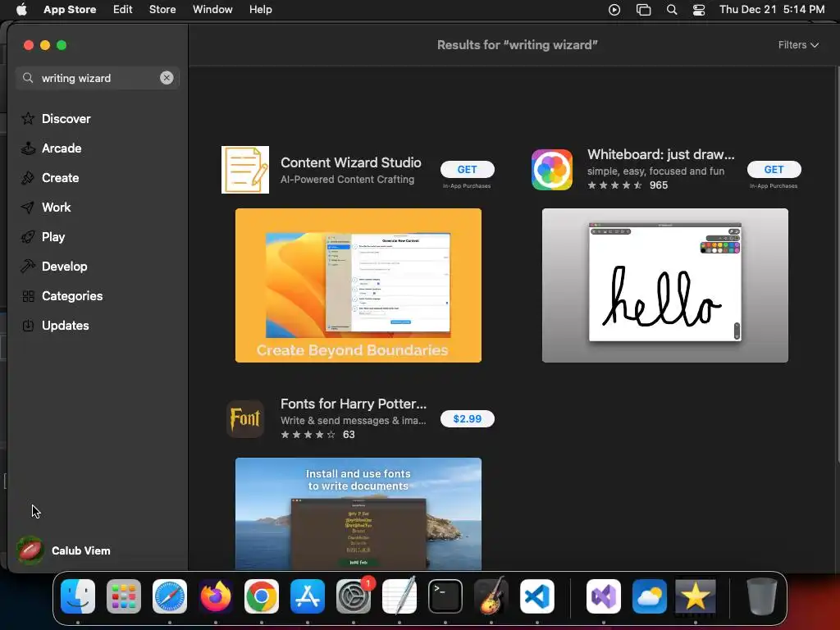Launch Firefox from the Dock
840x630 pixels.
click(x=216, y=596)
